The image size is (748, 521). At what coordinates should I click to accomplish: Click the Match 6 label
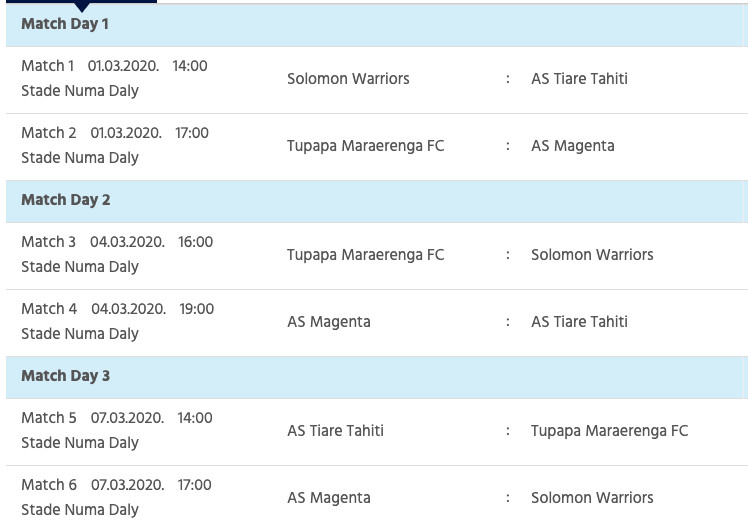tap(49, 485)
